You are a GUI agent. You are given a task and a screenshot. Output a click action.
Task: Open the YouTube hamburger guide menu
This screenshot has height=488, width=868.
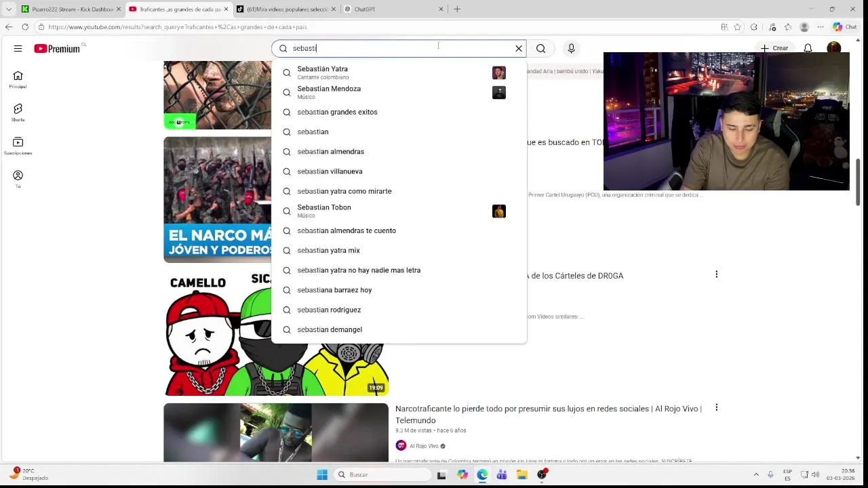pos(18,48)
